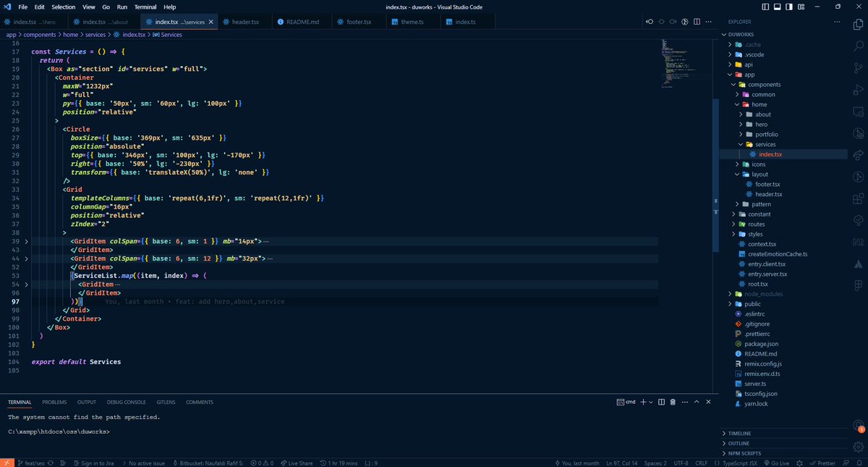Click the Services breadcrumb symbol
868x467 pixels.
pyautogui.click(x=167, y=34)
